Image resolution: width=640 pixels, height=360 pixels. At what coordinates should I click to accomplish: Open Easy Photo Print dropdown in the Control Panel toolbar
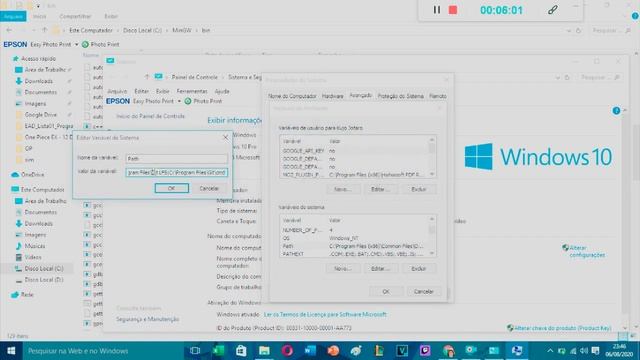179,101
